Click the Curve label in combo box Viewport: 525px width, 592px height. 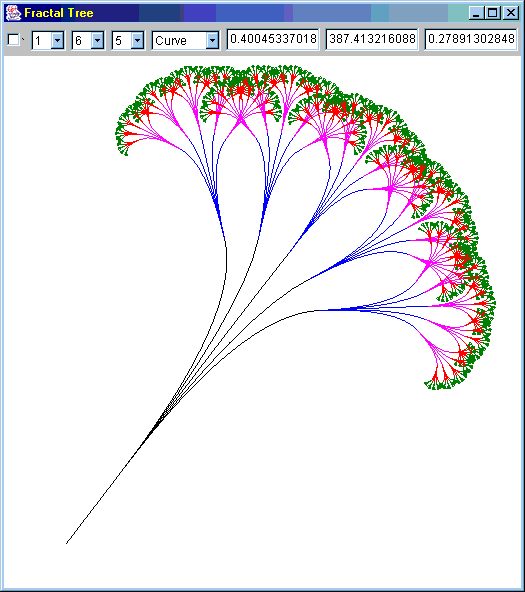click(171, 41)
